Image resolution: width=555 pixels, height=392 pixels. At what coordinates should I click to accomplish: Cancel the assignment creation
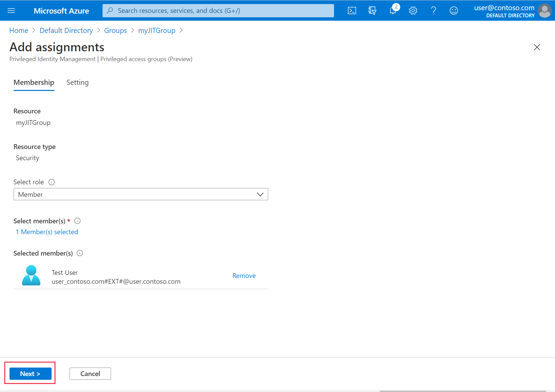pyautogui.click(x=90, y=373)
